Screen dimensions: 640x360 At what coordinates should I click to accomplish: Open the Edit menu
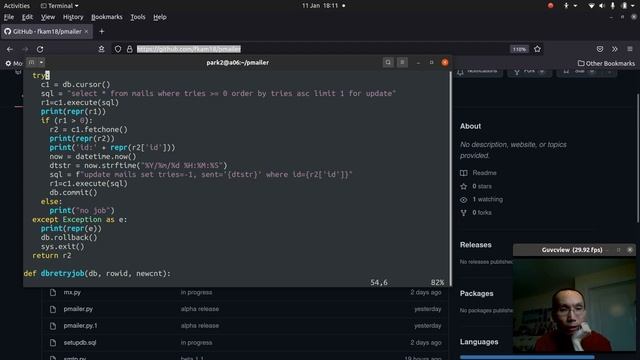[x=27, y=17]
